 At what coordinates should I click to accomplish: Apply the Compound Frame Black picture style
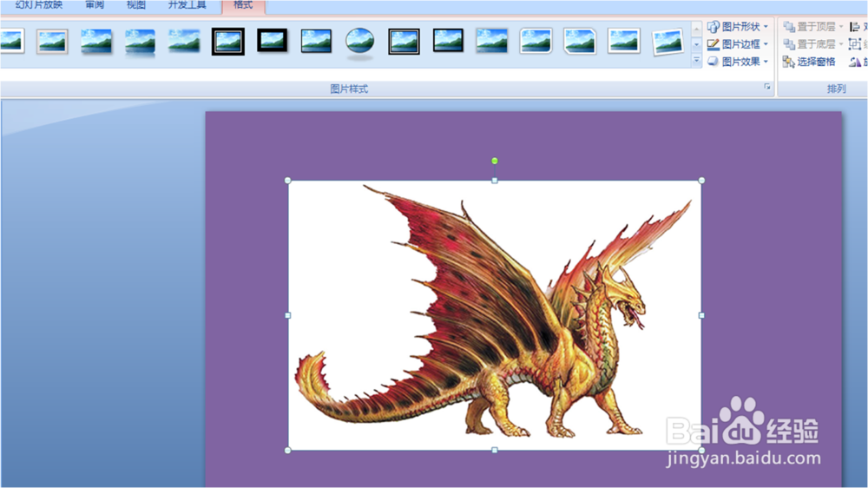(x=404, y=42)
